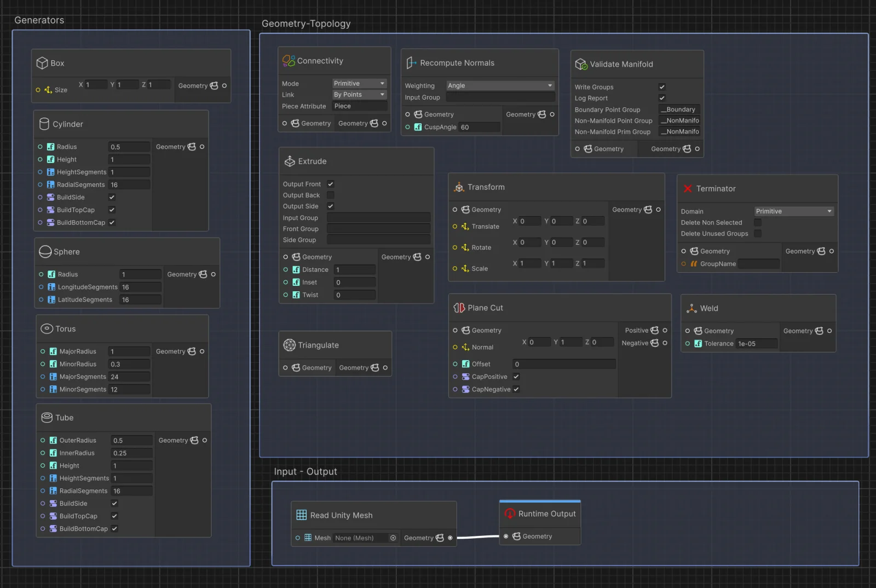Click the Tube node icon
Image resolution: width=876 pixels, height=588 pixels.
pos(47,417)
